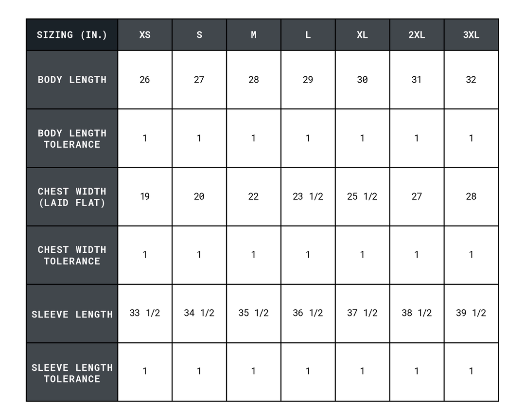Click empty Chest Width (Laid Flat) cell under M
525x420 pixels.
click(x=254, y=197)
